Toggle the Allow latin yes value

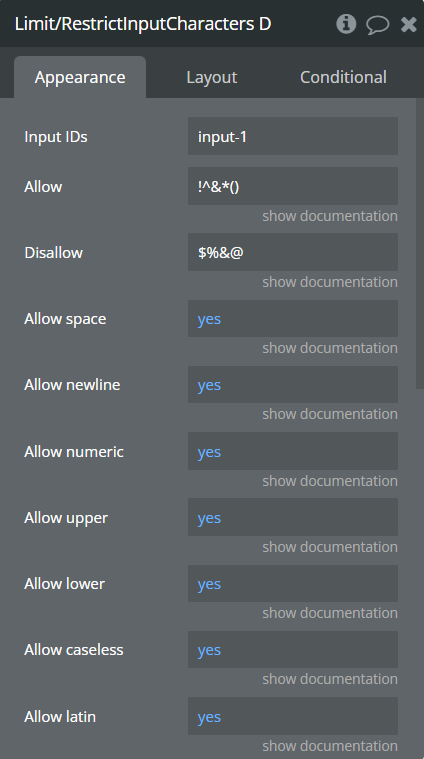point(293,716)
